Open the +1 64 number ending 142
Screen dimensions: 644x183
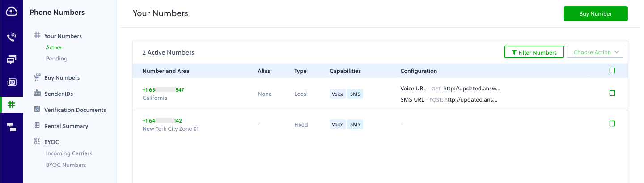(x=162, y=121)
